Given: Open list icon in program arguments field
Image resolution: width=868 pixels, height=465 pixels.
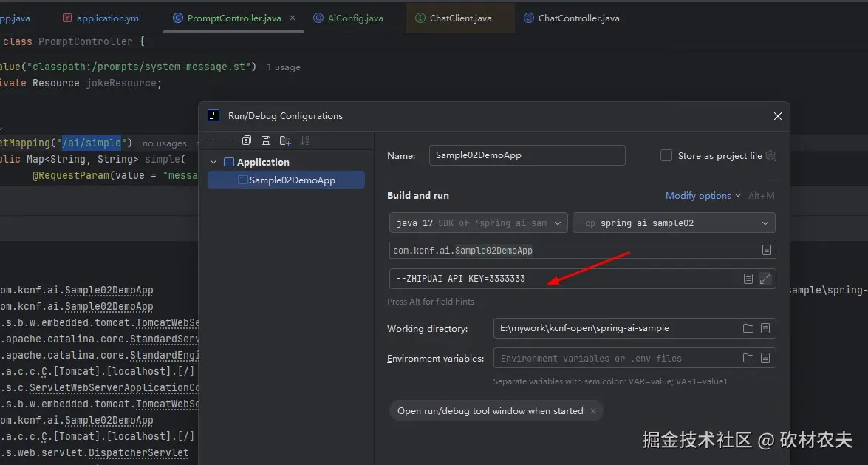Looking at the screenshot, I should coord(748,279).
